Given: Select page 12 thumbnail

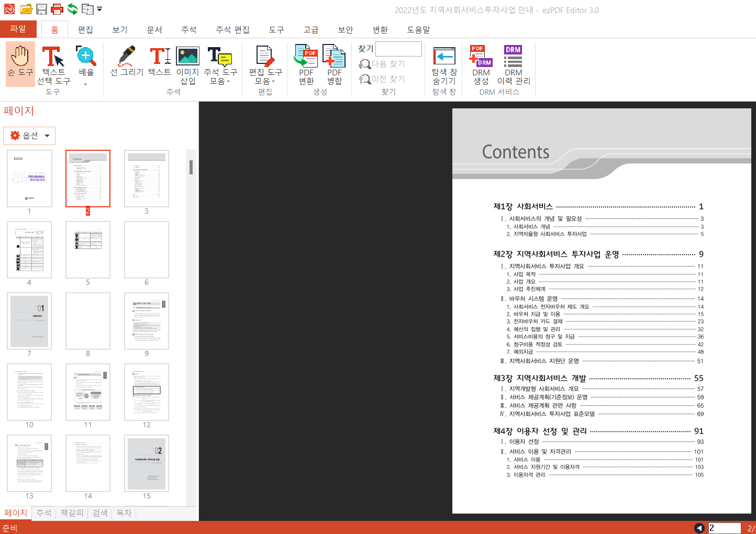Looking at the screenshot, I should (x=147, y=392).
